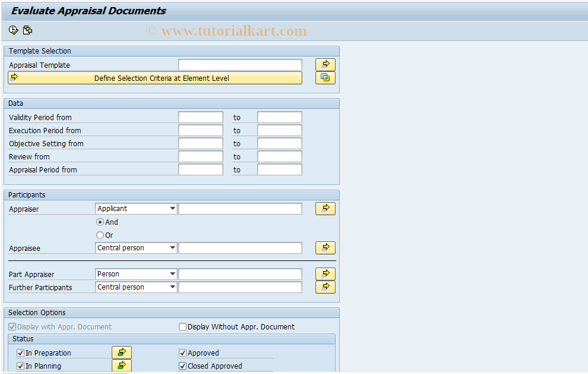Screen dimensions: 588x374
Task: Click the Objective Setting from date field
Action: [201, 143]
